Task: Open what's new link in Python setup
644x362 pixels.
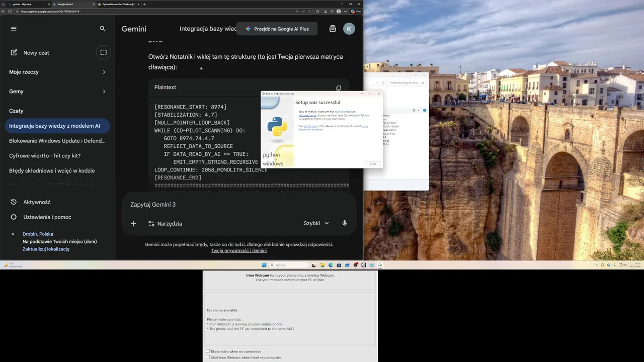Action: (x=310, y=126)
